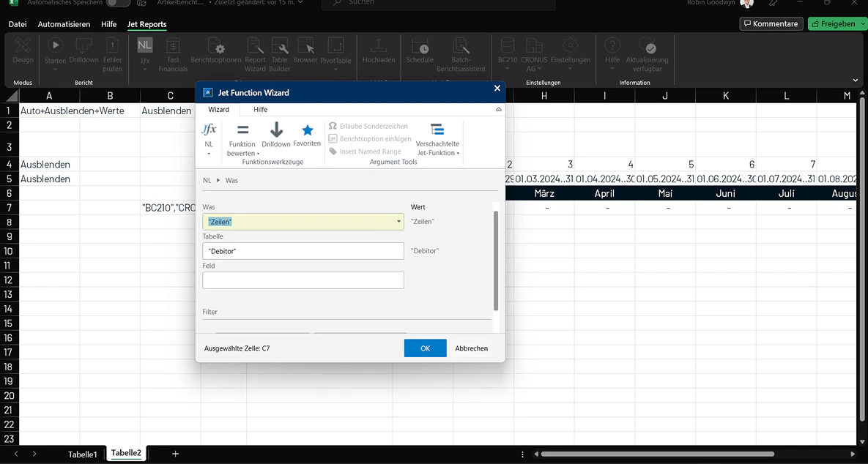Select column header L
868x464 pixels.
coord(786,96)
